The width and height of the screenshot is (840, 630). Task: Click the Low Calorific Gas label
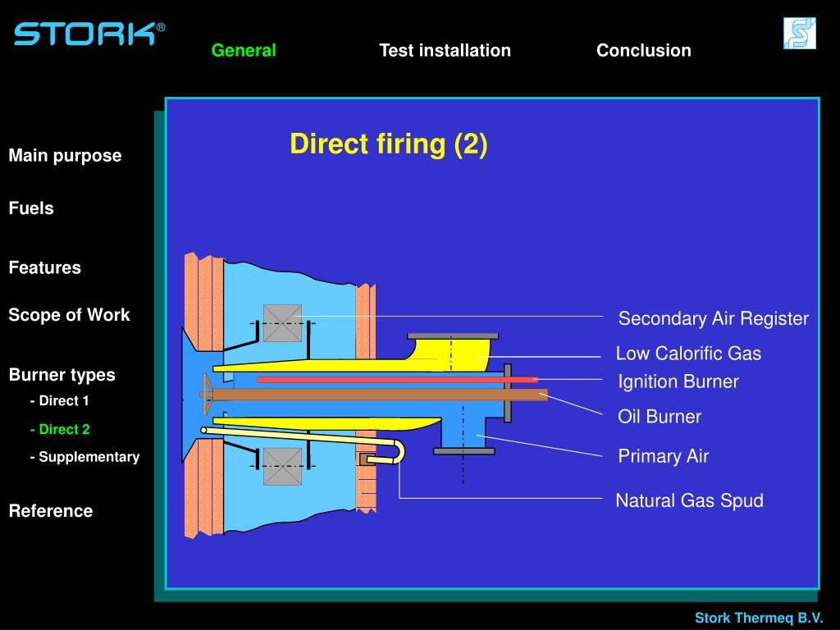pyautogui.click(x=688, y=354)
